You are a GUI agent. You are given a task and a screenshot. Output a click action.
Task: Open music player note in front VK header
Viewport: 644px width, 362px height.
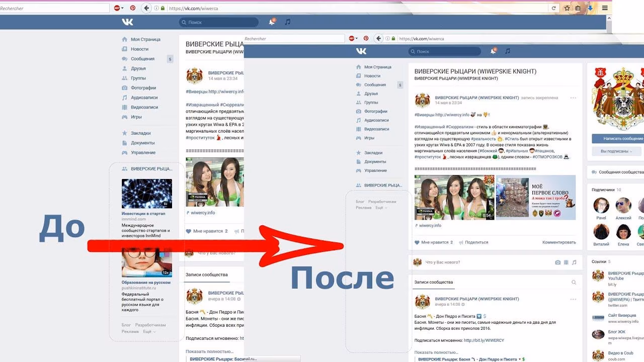click(508, 51)
